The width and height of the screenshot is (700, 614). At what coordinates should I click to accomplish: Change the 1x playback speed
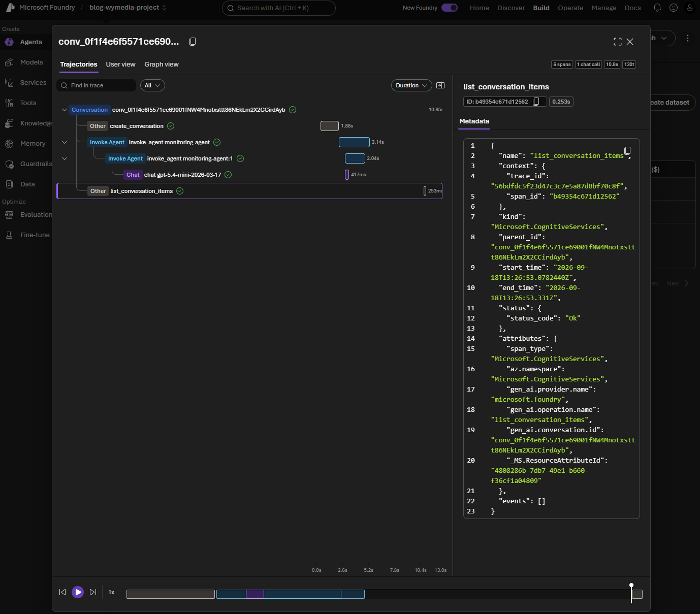click(111, 592)
